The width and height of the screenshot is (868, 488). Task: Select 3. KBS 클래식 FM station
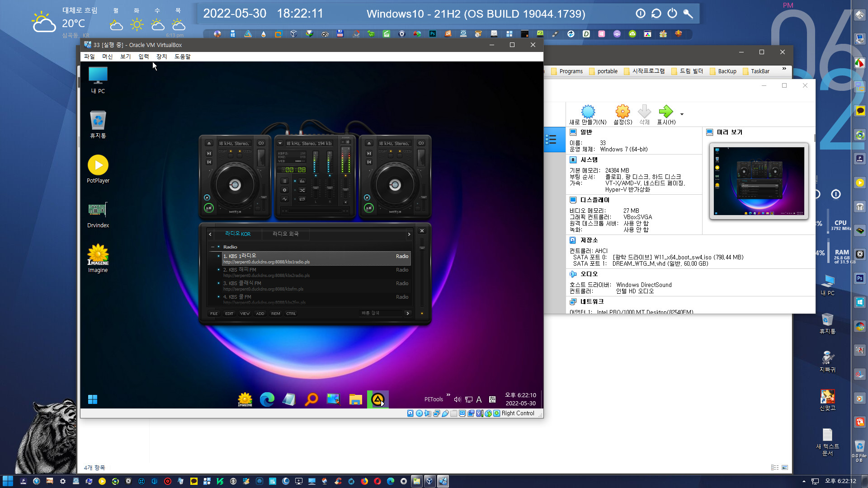[x=316, y=286]
